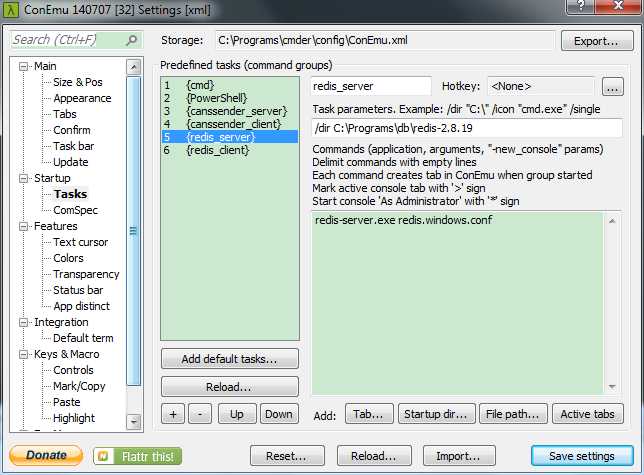Screen dimensions: 644x475
Task: Select the {canssender_server} task
Action: tap(230, 111)
